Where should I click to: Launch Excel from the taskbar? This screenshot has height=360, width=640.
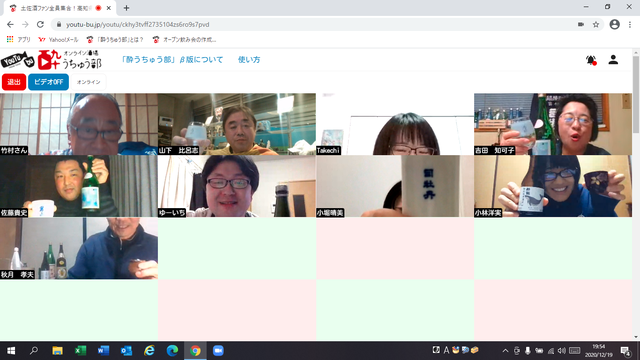pos(80,351)
